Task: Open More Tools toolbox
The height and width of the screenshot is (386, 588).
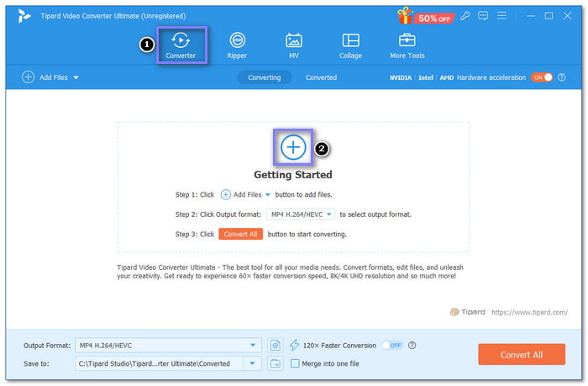Action: click(x=407, y=45)
